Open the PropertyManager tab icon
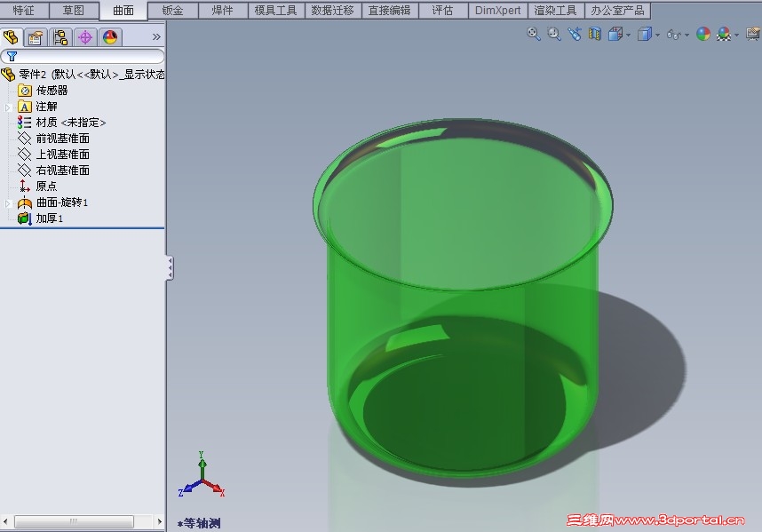The image size is (762, 532). [x=36, y=37]
